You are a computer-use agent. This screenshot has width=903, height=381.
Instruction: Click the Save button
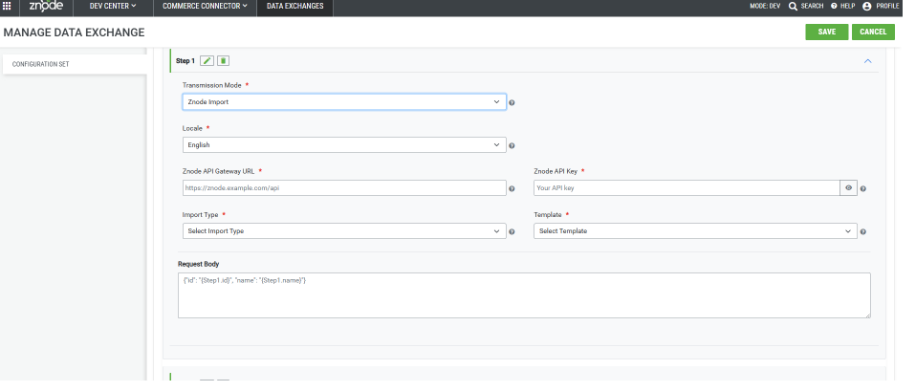826,32
